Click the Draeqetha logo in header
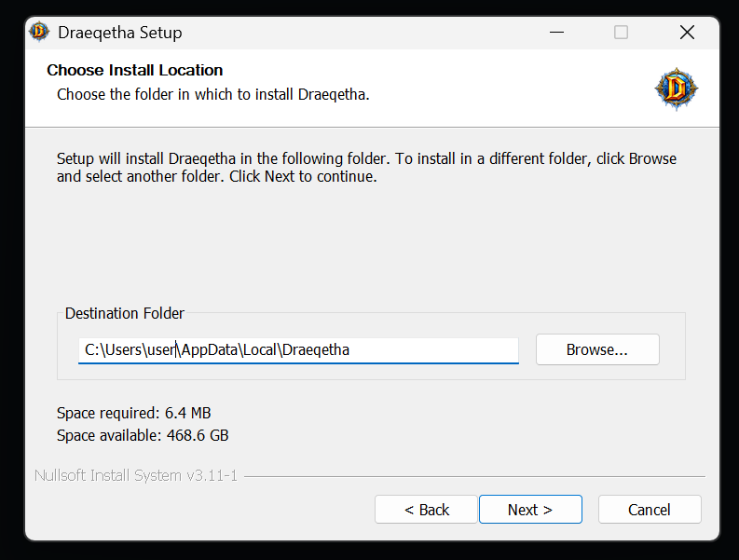This screenshot has width=739, height=560. (677, 89)
